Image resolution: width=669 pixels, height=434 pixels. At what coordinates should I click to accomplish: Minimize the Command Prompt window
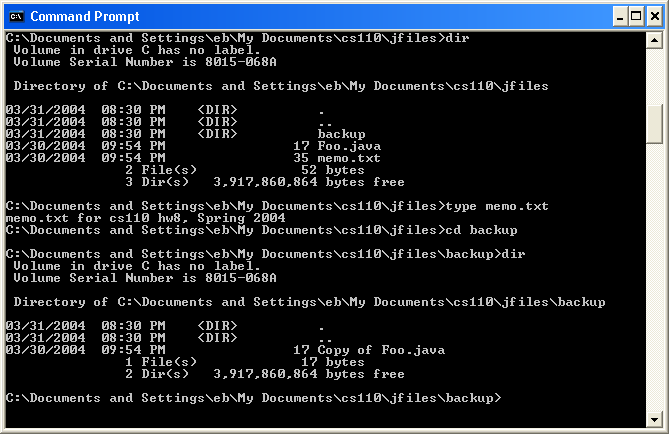(620, 17)
